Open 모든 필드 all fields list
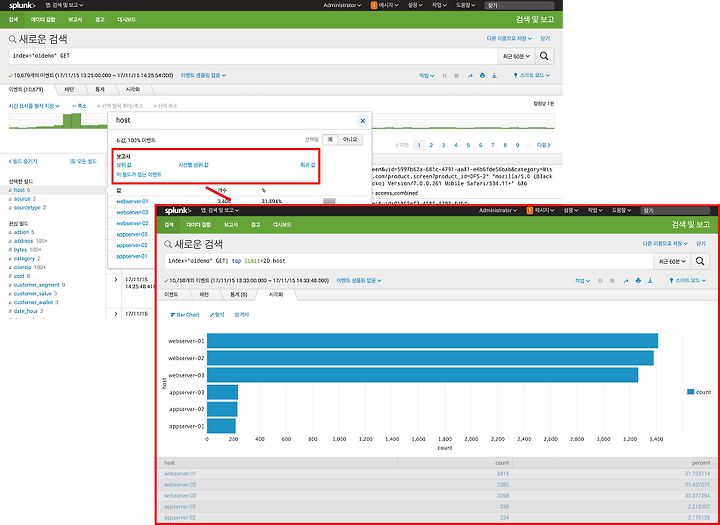The height and width of the screenshot is (525, 720). (84, 161)
